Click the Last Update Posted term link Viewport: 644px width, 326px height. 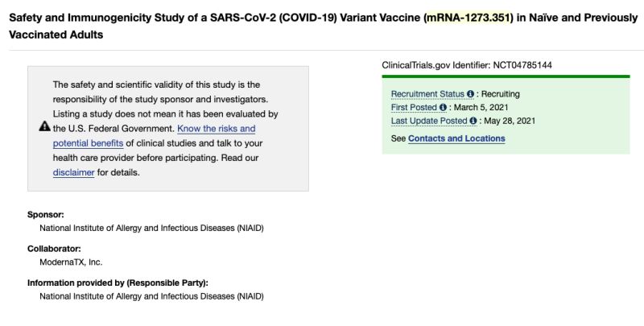(429, 122)
